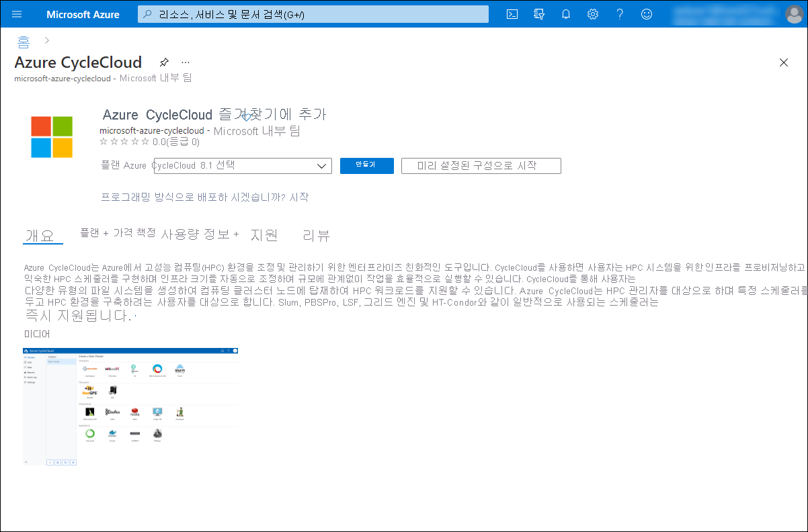Screen dimensions: 808x532
Task: Rate the offer with the first star
Action: point(104,142)
